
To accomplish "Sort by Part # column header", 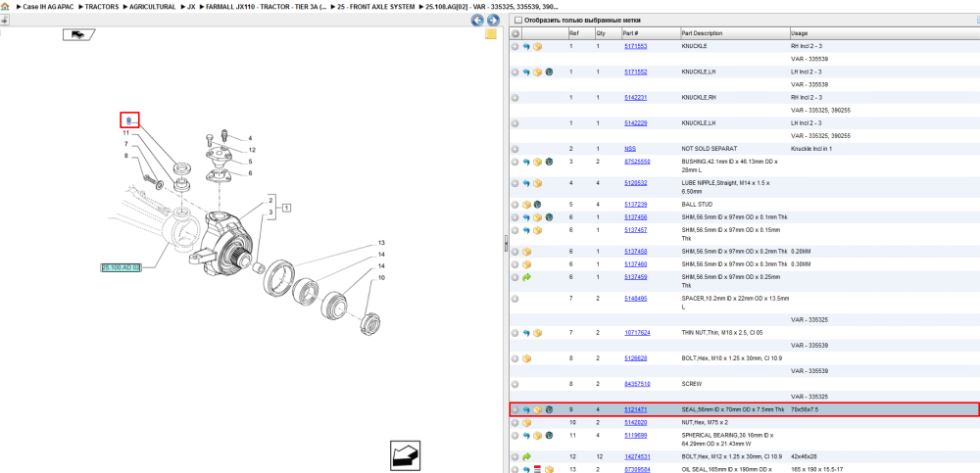I will [x=630, y=33].
